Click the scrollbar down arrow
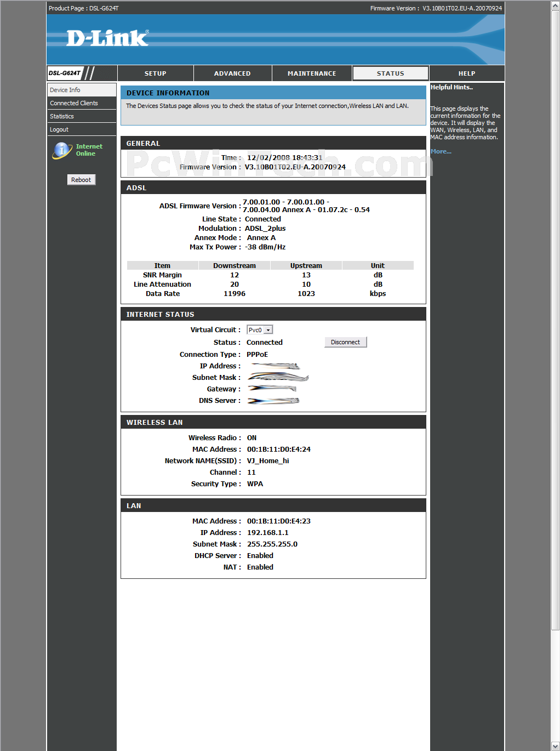This screenshot has height=751, width=560. click(x=556, y=747)
